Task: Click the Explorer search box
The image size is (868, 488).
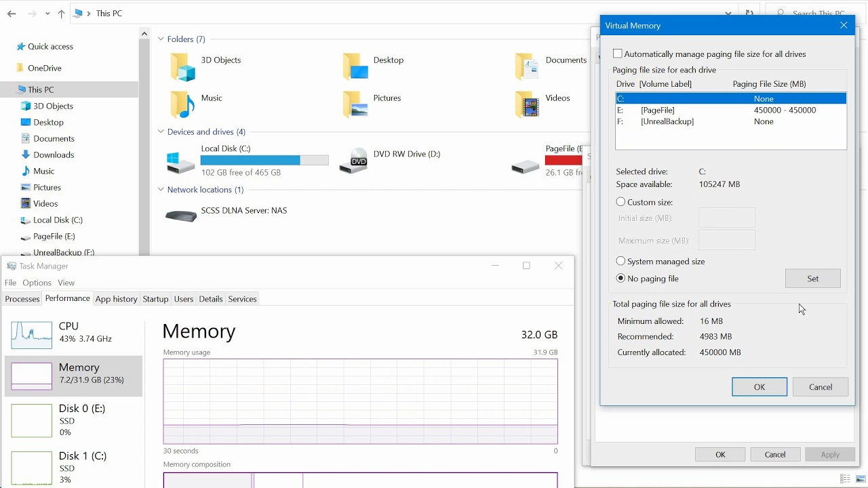Action: (816, 14)
